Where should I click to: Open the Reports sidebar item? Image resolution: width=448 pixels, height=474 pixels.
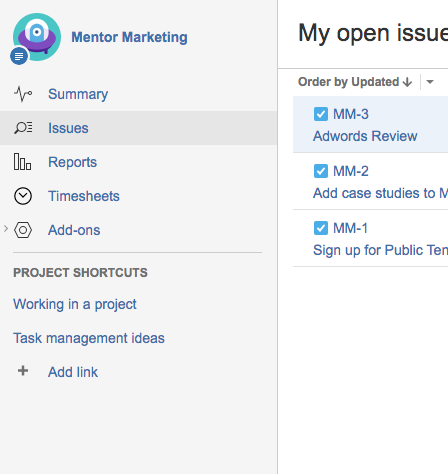(138, 162)
